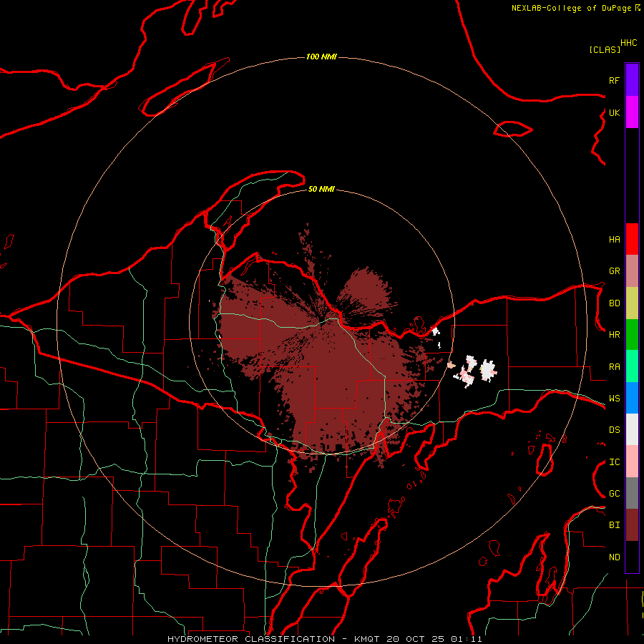Click the NEXLAB-College of DuPage text
644x644 pixels.
coord(571,8)
